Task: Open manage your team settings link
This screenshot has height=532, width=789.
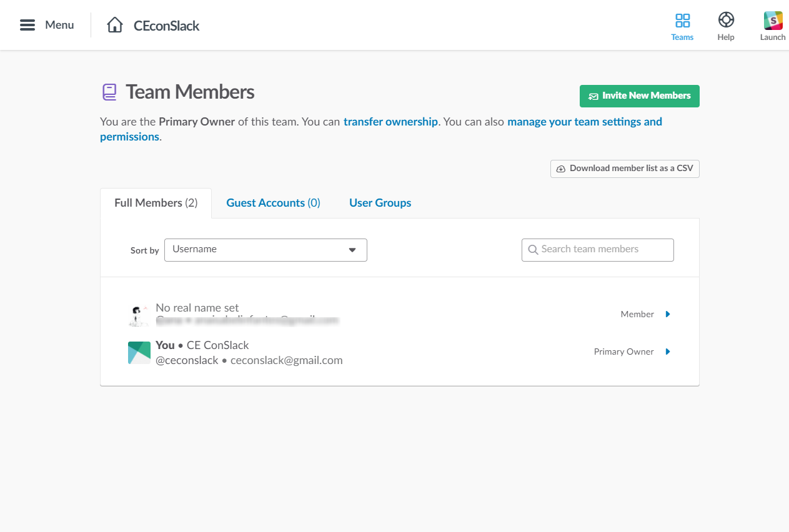Action: tap(381, 129)
